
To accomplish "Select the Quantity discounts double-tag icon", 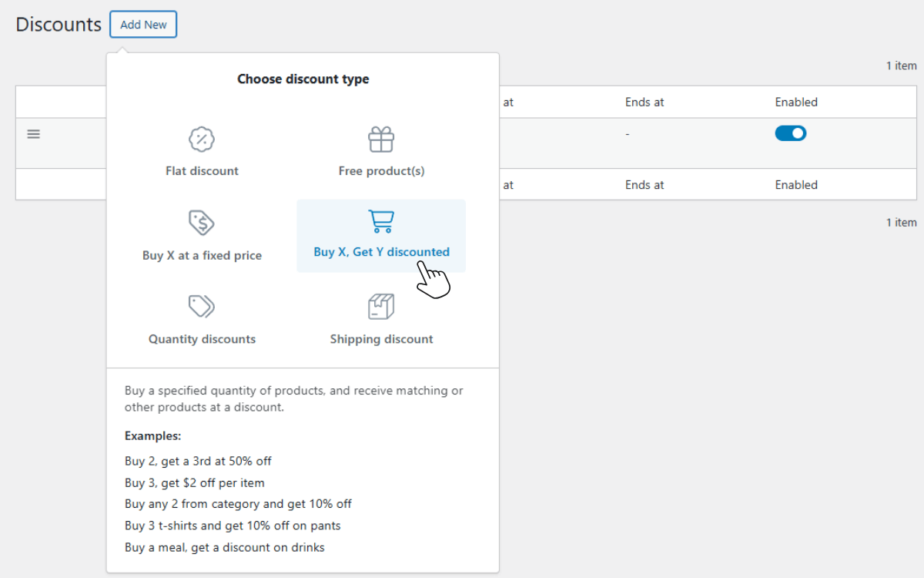I will click(x=202, y=306).
